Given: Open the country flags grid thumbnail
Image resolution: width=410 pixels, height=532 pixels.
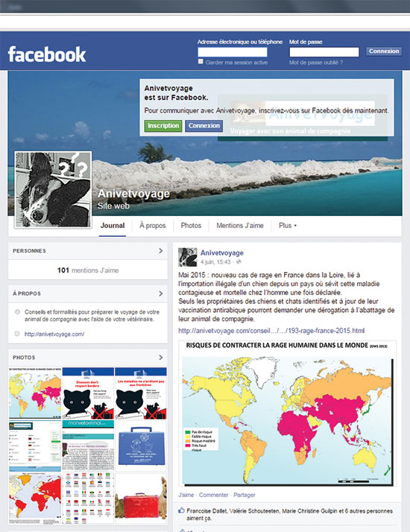Looking at the screenshot, I should 88,498.
